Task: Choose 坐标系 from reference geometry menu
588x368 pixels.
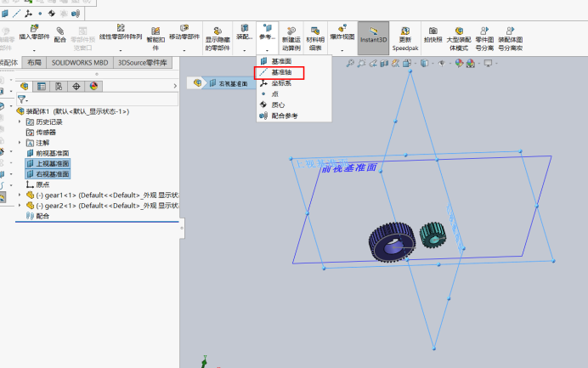Action: pos(294,83)
